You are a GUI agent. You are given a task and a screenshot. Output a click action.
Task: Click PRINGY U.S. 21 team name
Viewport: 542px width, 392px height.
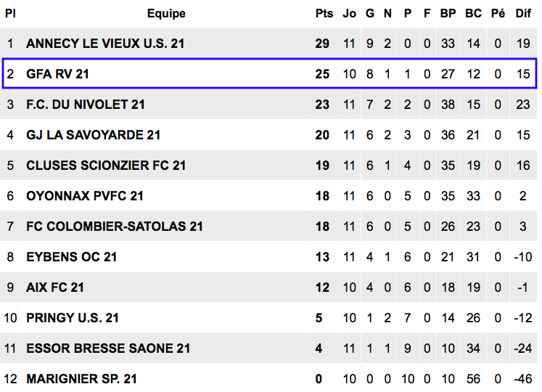pos(73,318)
